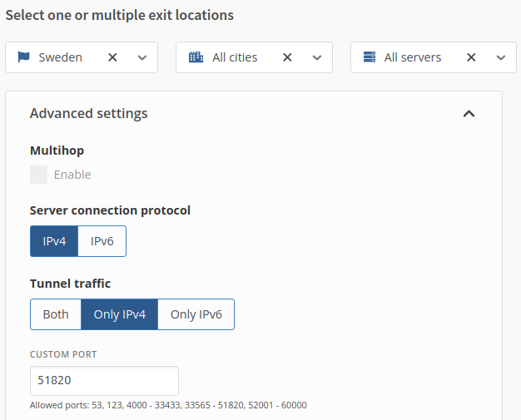Viewport: 521px width, 420px height.
Task: Clear the Sweden country selection
Action: pos(113,57)
